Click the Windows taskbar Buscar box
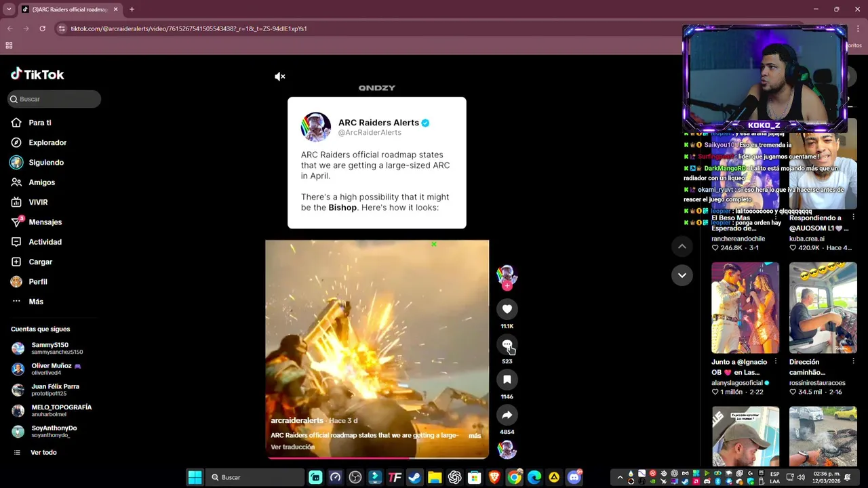The height and width of the screenshot is (488, 868). [256, 477]
